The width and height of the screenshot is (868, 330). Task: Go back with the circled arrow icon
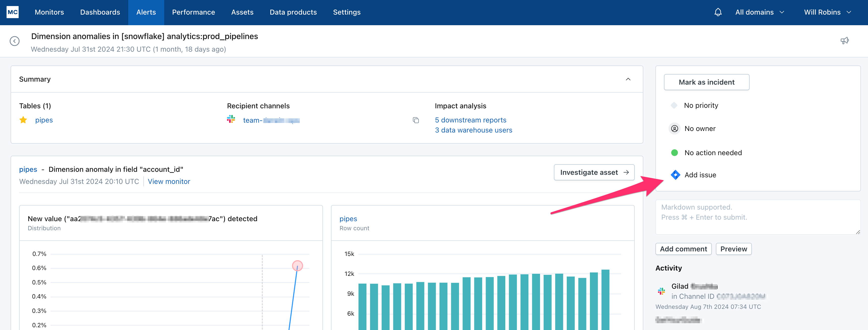click(15, 41)
